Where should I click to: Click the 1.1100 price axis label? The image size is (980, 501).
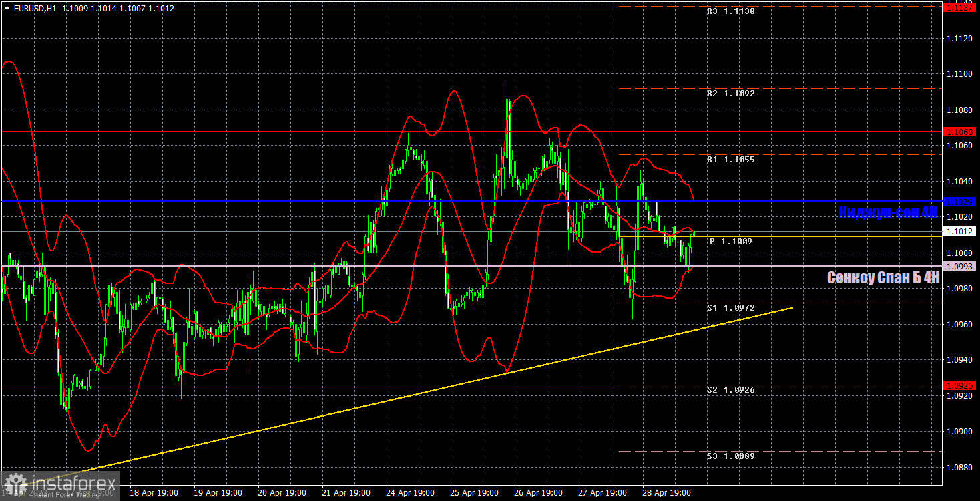click(959, 75)
